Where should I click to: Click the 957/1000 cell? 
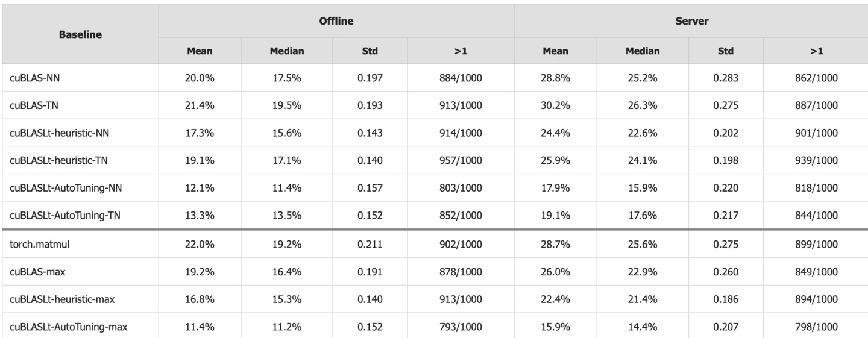[x=461, y=161]
